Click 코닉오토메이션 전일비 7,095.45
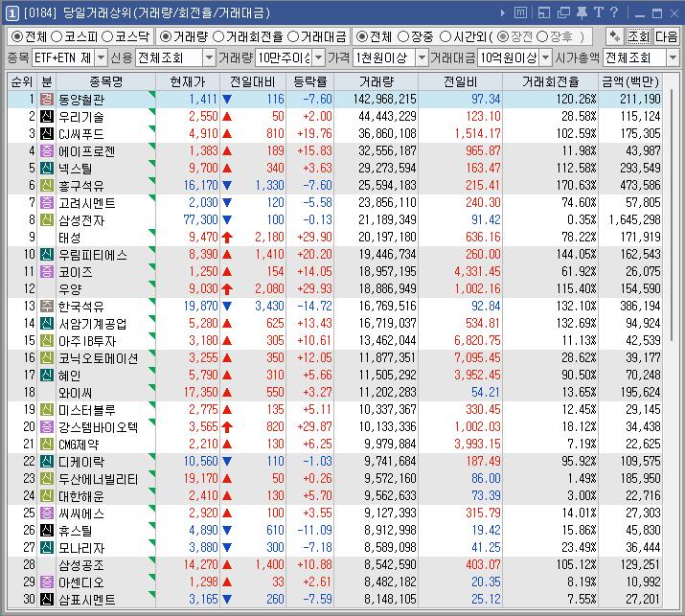Image resolution: width=685 pixels, height=616 pixels. (477, 357)
